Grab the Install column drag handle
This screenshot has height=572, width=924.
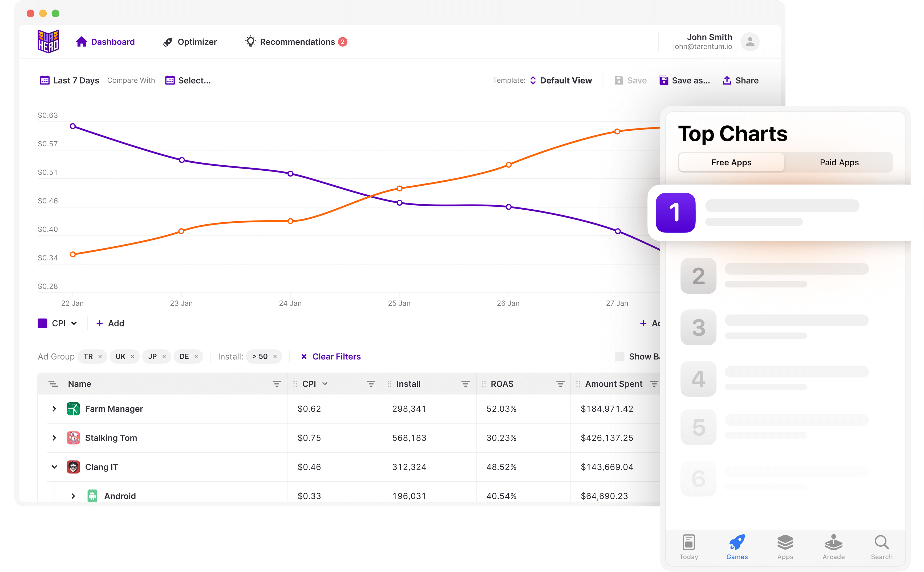[390, 384]
